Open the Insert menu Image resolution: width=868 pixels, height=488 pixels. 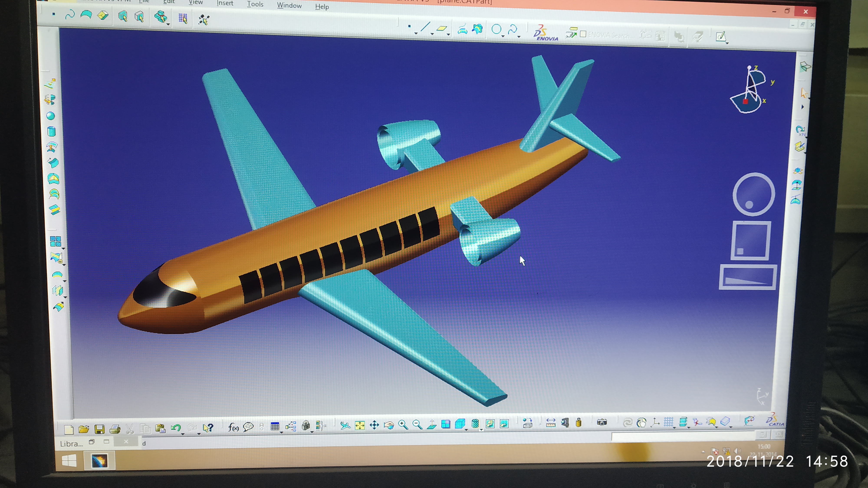(x=225, y=3)
